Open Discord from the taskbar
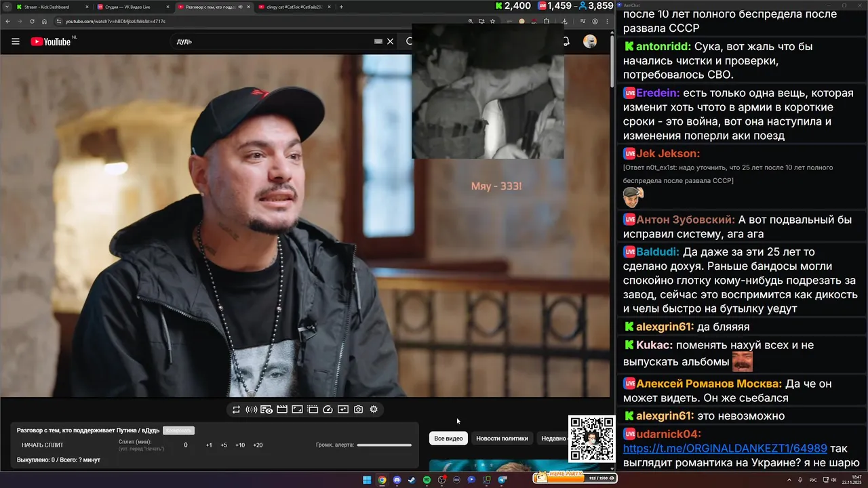The width and height of the screenshot is (868, 488). [397, 480]
